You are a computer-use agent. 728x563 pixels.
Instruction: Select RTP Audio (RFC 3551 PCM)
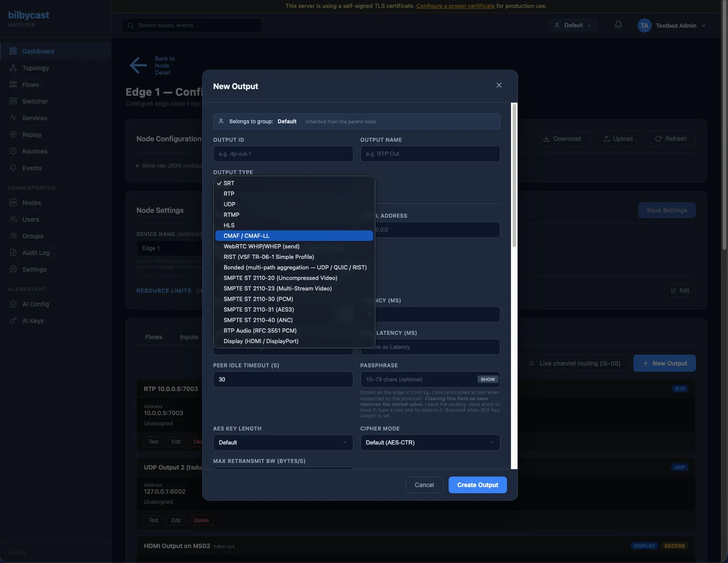[294, 330]
